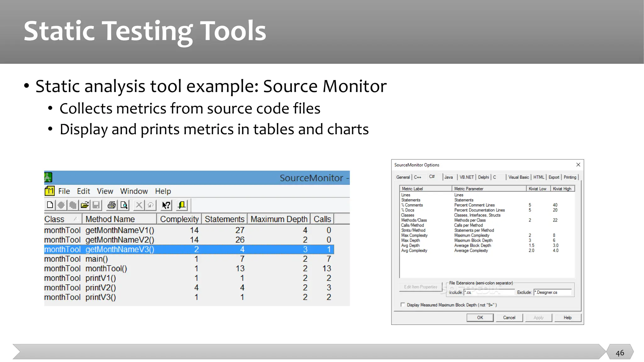Switch to the General tab

[403, 177]
